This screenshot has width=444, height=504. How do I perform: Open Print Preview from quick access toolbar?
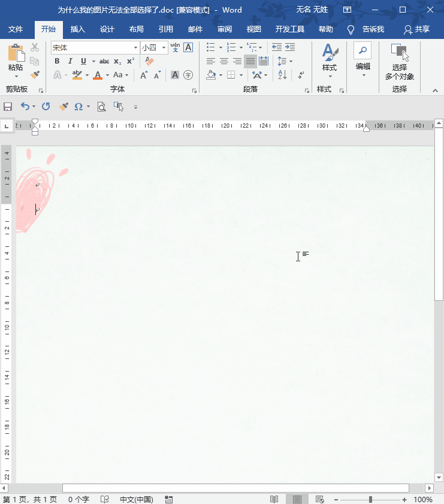(x=101, y=107)
